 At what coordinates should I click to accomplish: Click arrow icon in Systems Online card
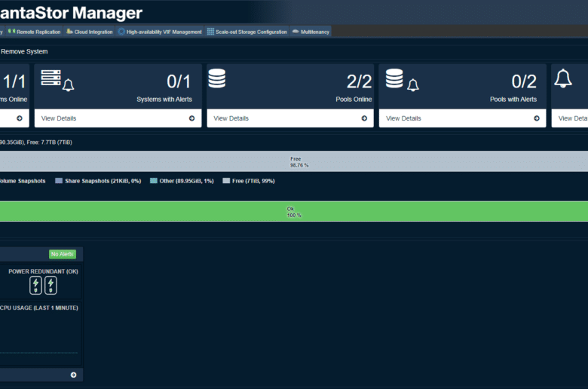tap(20, 118)
